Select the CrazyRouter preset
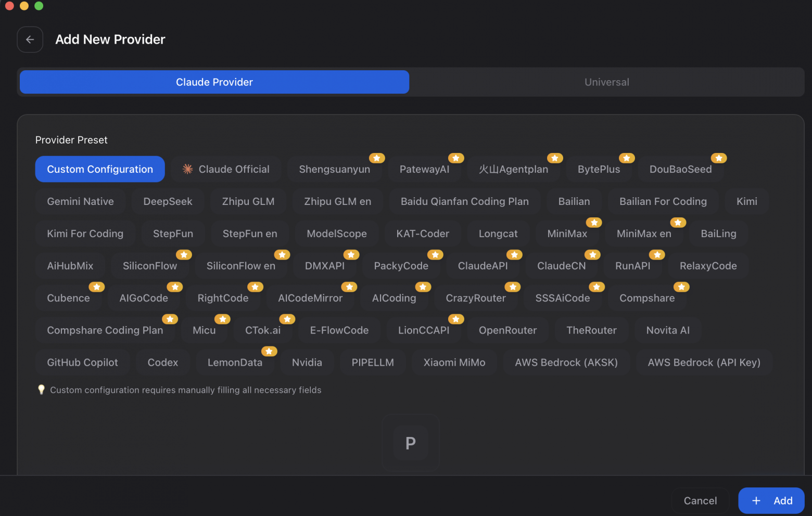Screen dimensions: 812x516 click(x=476, y=298)
